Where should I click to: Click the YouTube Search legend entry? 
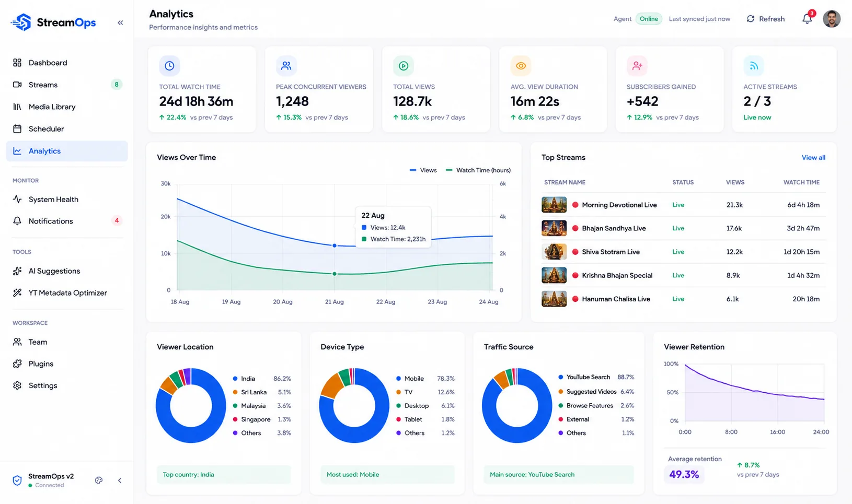click(596, 377)
